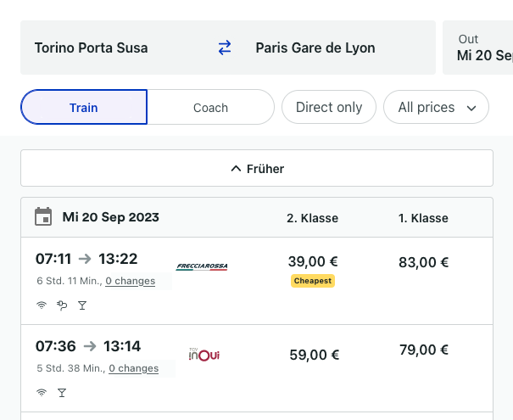Click the calendar icon beside Mi 20 Sep 2023
Image resolution: width=513 pixels, height=420 pixels.
(43, 217)
